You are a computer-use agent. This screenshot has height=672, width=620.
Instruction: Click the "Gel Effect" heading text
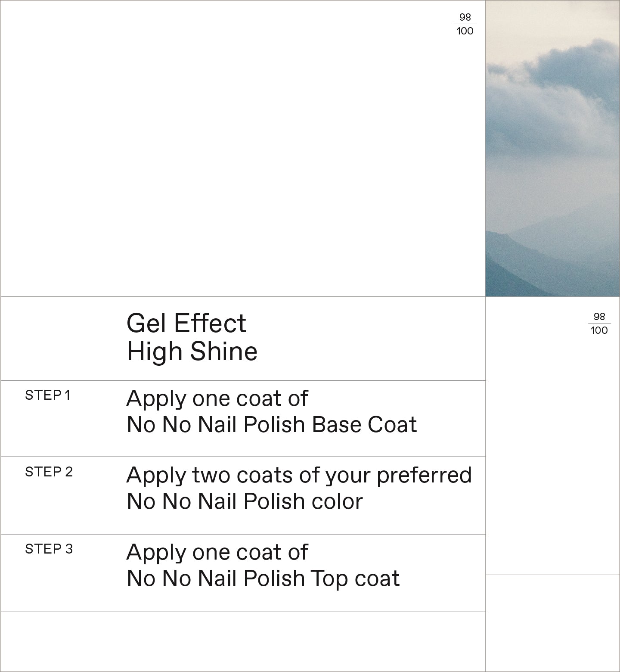[186, 323]
